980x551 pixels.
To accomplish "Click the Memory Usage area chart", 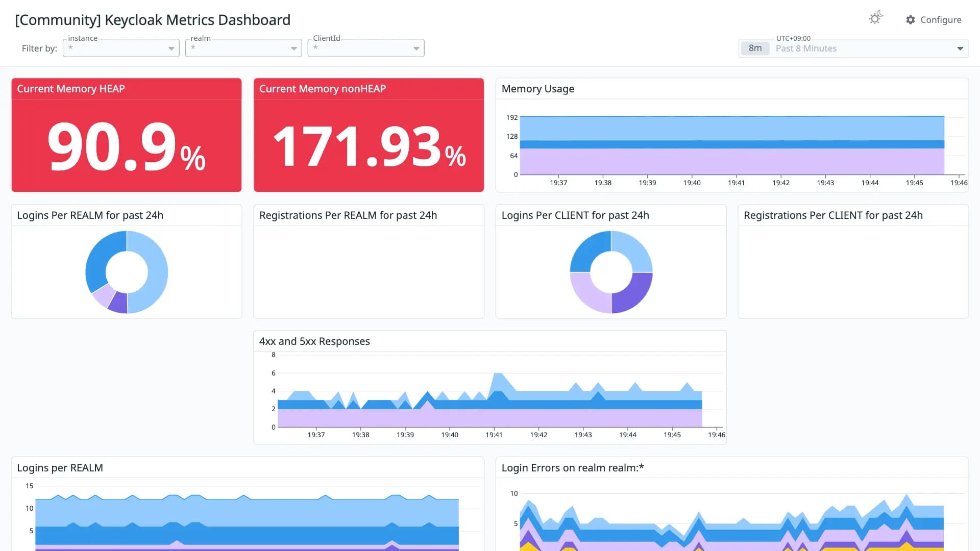I will coord(732,145).
